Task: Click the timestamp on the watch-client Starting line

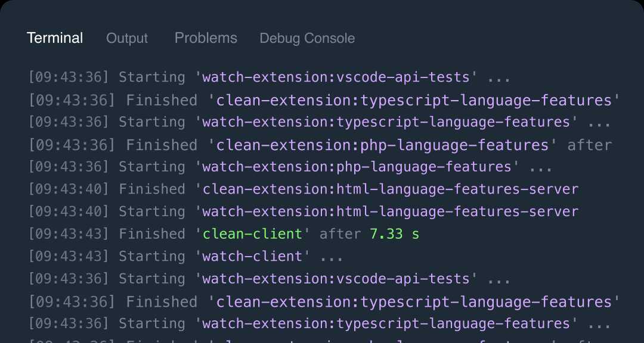Action: [x=69, y=257]
